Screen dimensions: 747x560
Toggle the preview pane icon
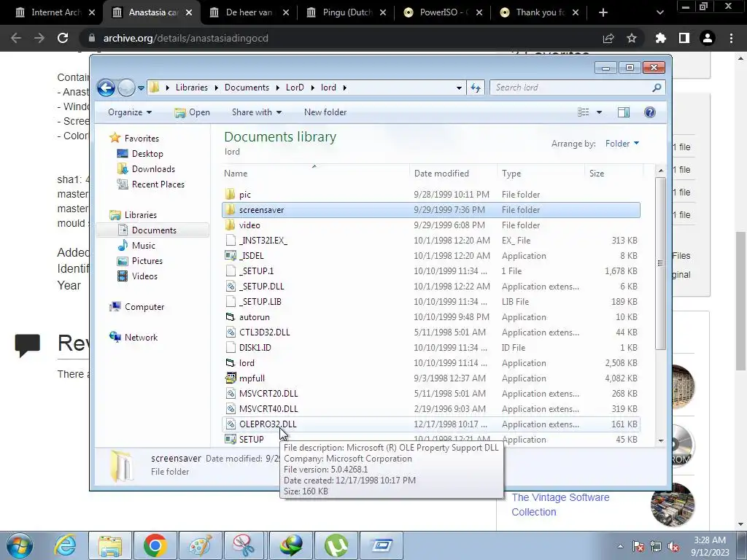click(624, 112)
